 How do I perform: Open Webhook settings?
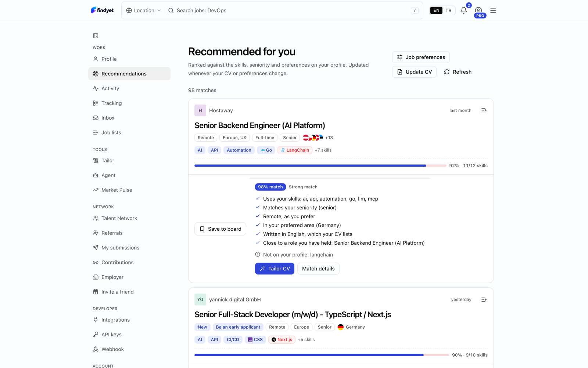[x=129, y=349]
